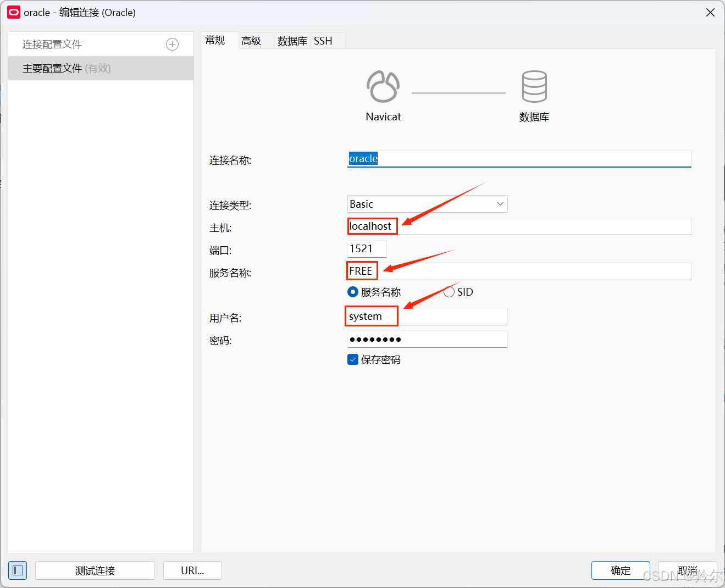
Task: Confirm with the 确定 button
Action: click(x=621, y=570)
